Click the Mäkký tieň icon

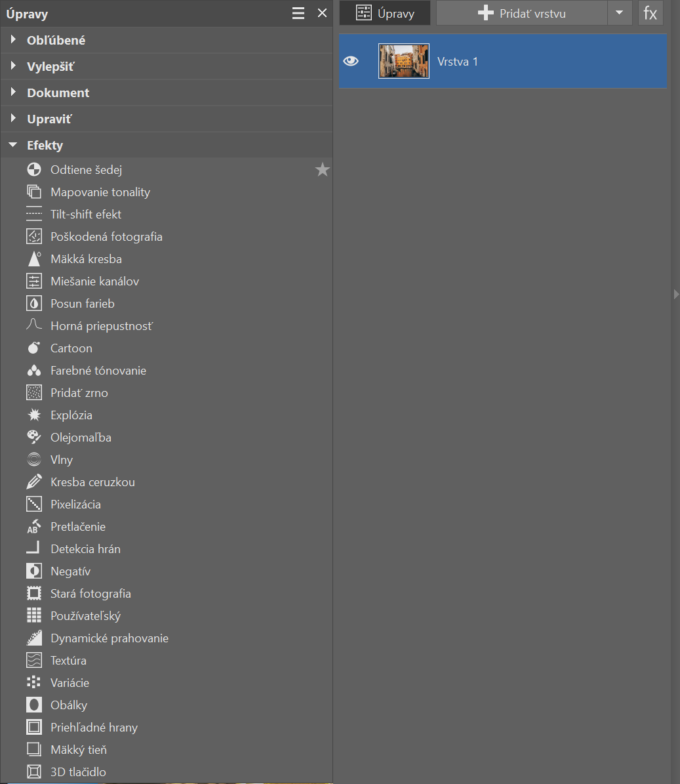34,749
